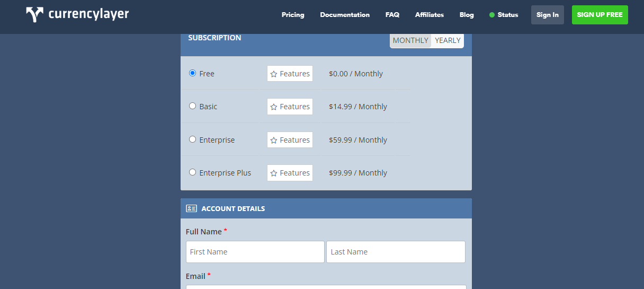Go to the Documentation menu item
This screenshot has width=644, height=289.
tap(345, 15)
